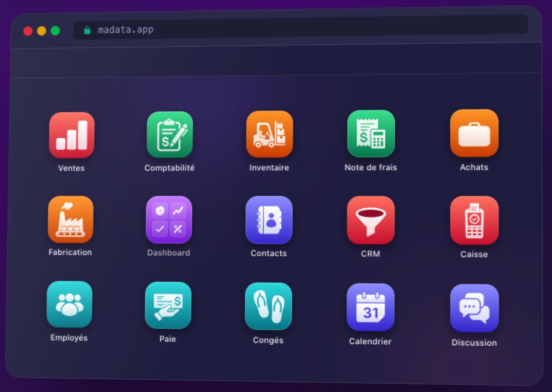Image resolution: width=552 pixels, height=392 pixels.
Task: Click the "Dashboard" label
Action: (x=168, y=253)
